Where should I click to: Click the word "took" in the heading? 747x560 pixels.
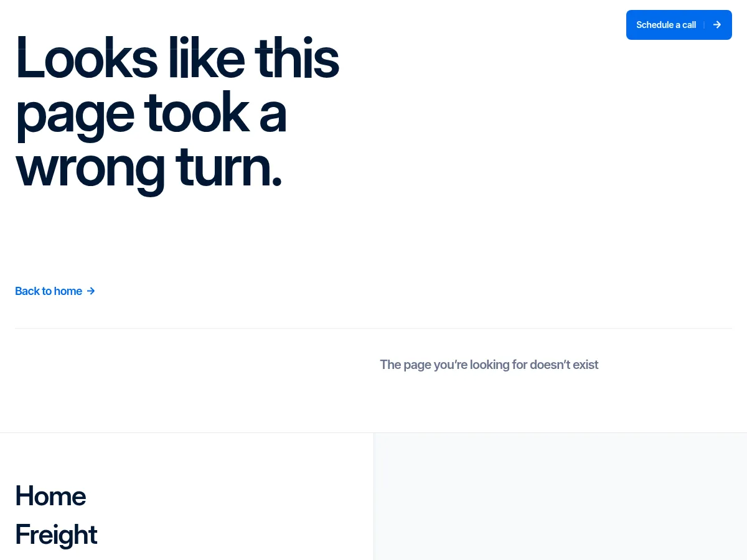pyautogui.click(x=196, y=113)
